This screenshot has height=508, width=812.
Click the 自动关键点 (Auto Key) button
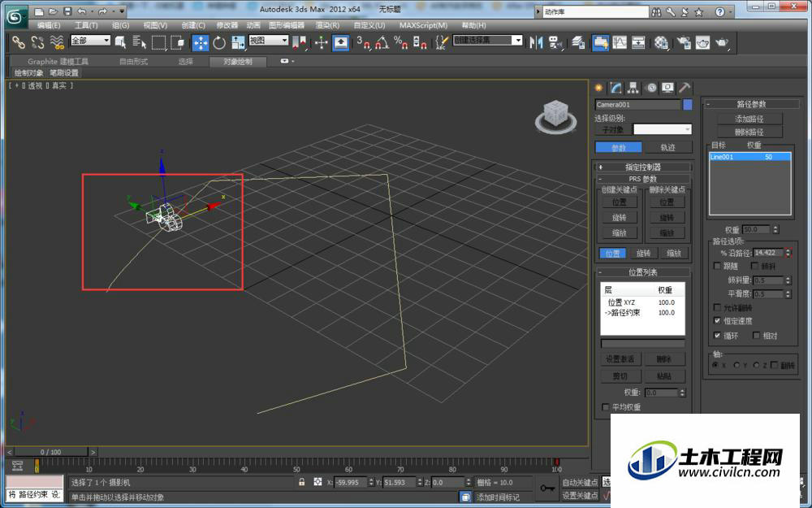click(x=580, y=483)
